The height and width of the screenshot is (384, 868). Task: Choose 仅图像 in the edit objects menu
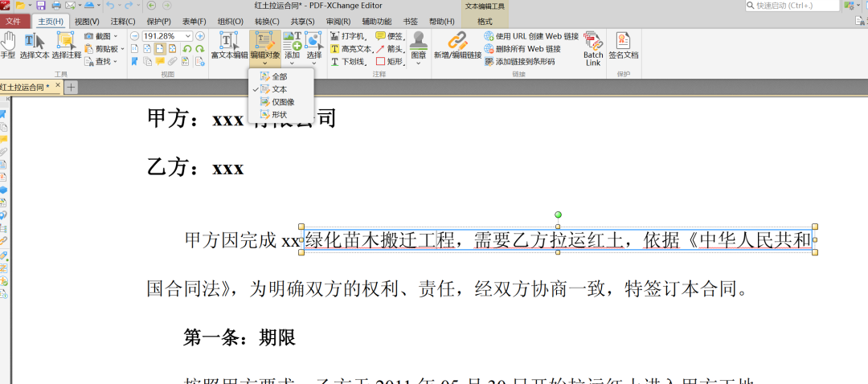pos(282,102)
